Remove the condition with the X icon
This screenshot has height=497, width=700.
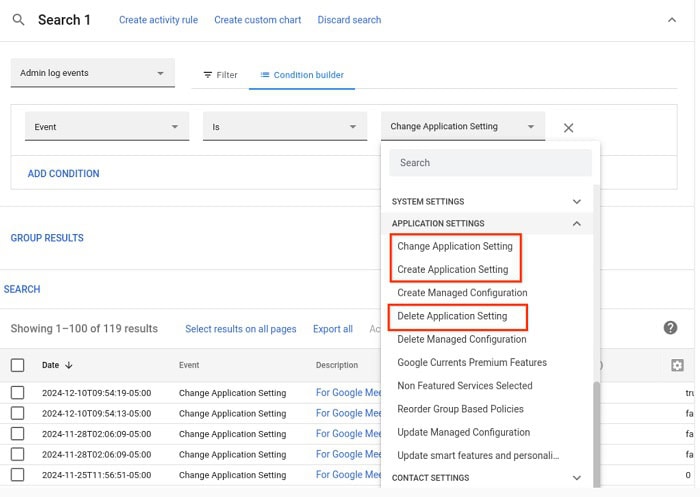568,128
